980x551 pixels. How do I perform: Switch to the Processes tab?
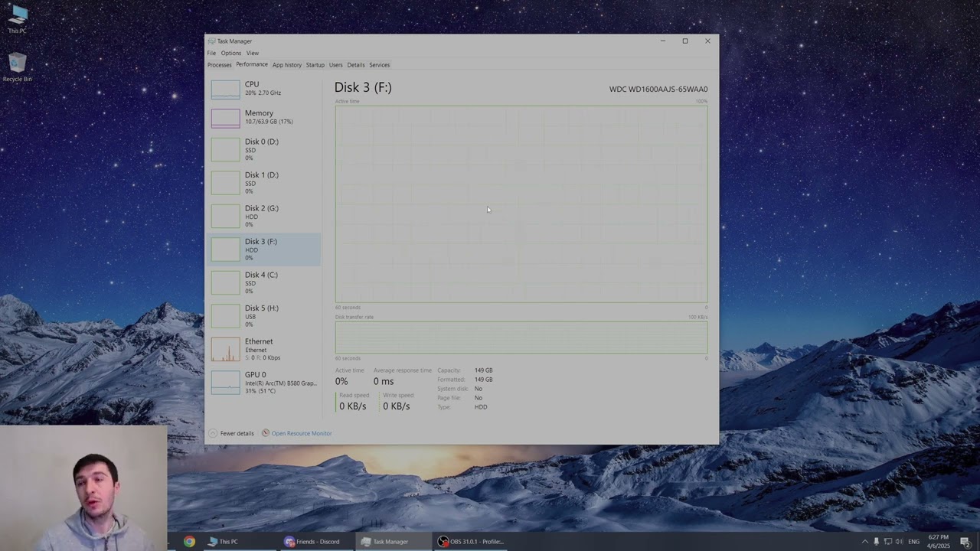click(219, 65)
